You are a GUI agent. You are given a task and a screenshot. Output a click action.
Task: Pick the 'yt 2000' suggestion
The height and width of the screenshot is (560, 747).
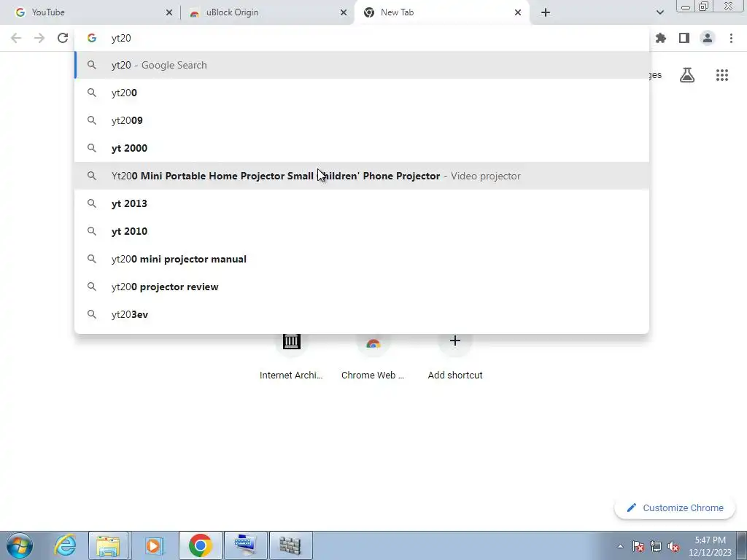(x=362, y=148)
